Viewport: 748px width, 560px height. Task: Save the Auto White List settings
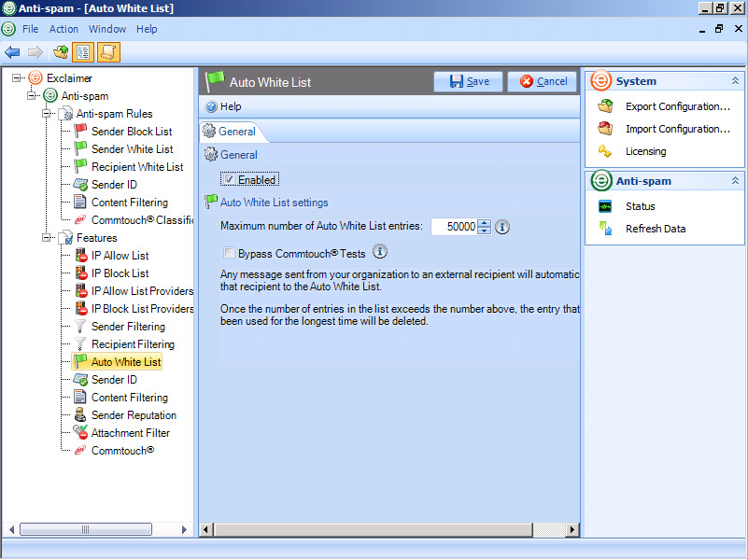(x=468, y=81)
